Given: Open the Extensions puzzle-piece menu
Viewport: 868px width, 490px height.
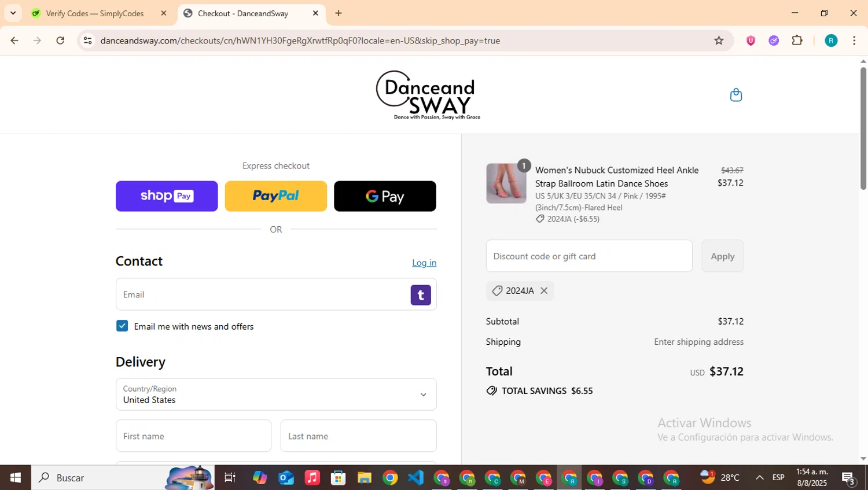Looking at the screenshot, I should coord(797,40).
